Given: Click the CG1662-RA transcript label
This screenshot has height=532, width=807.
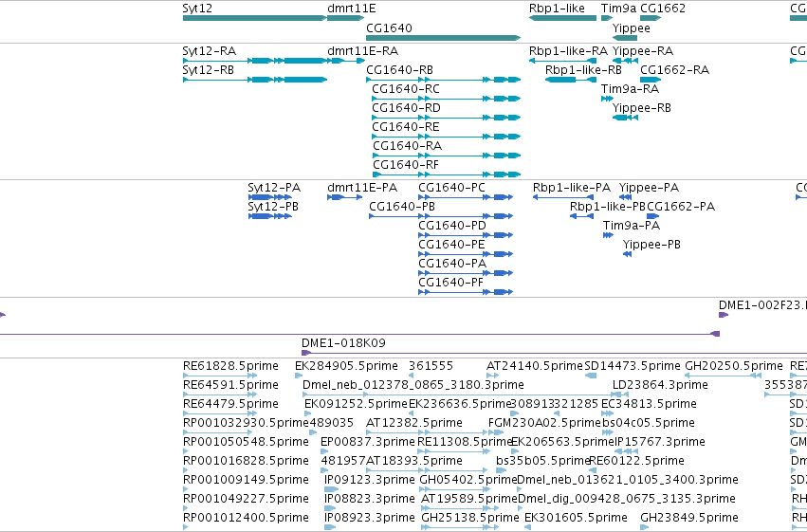Looking at the screenshot, I should [x=675, y=70].
